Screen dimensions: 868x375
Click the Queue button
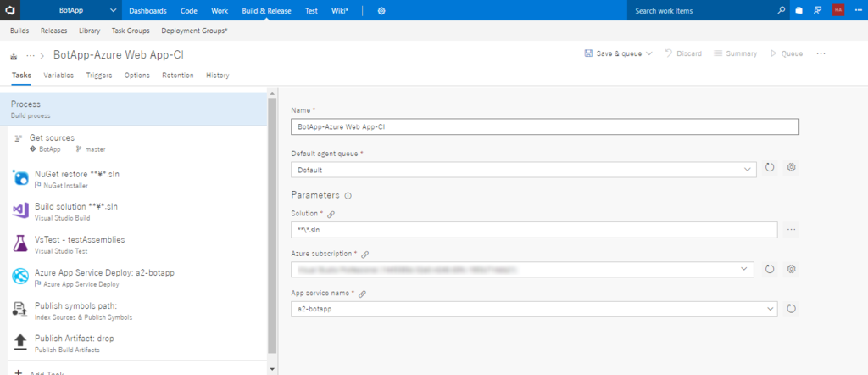(787, 53)
